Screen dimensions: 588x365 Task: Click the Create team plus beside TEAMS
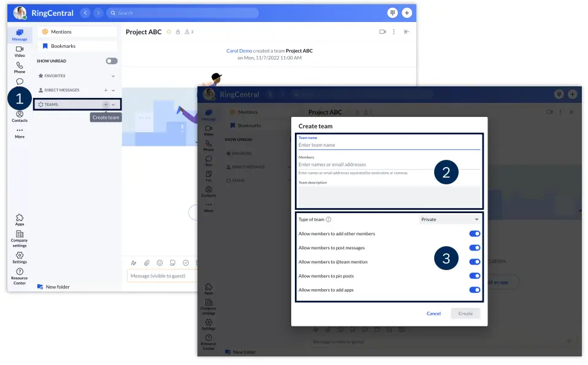(105, 105)
